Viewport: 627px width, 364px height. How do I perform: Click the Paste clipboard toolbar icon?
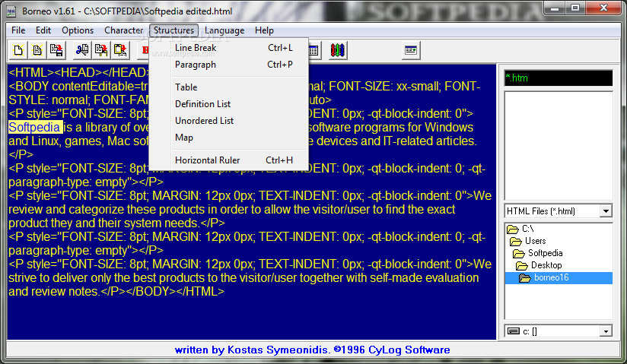click(x=120, y=50)
